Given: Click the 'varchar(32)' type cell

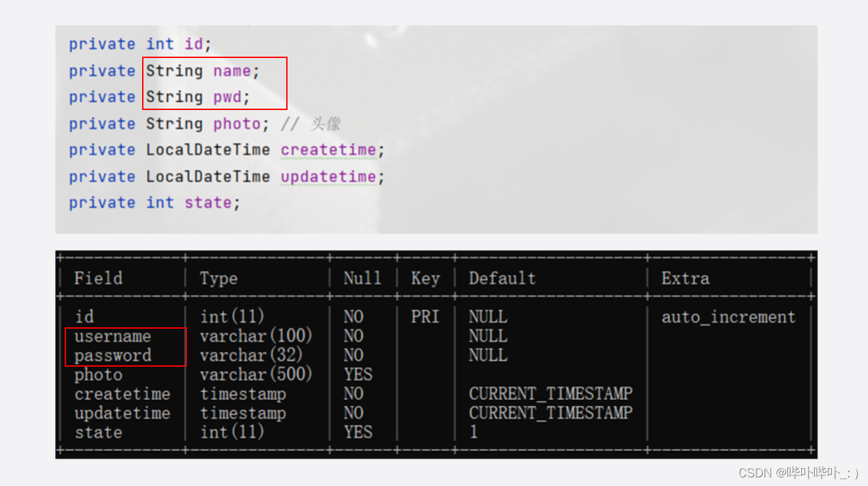Looking at the screenshot, I should (x=252, y=355).
